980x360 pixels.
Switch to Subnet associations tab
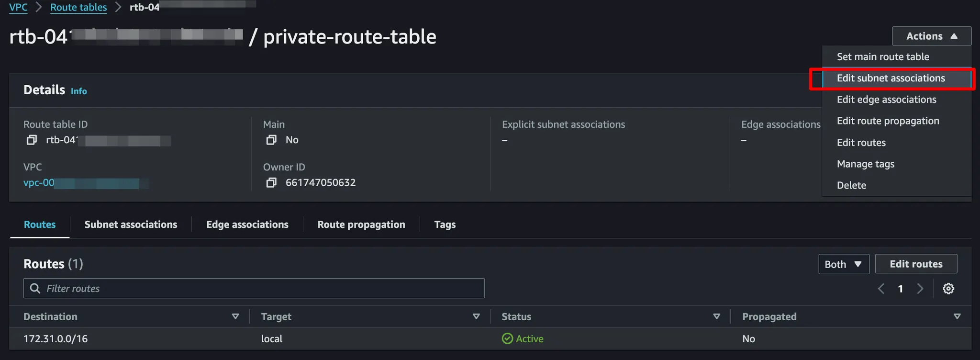pyautogui.click(x=131, y=225)
